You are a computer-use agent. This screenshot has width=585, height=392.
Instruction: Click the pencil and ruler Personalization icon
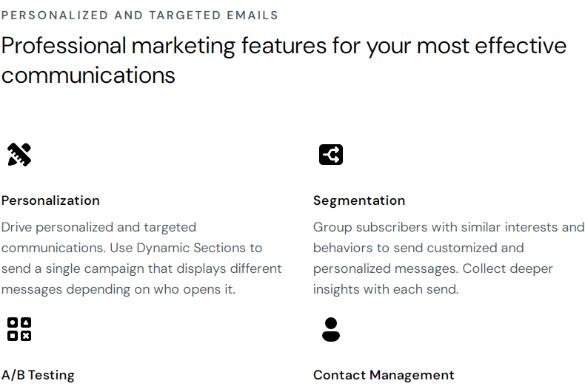click(19, 155)
